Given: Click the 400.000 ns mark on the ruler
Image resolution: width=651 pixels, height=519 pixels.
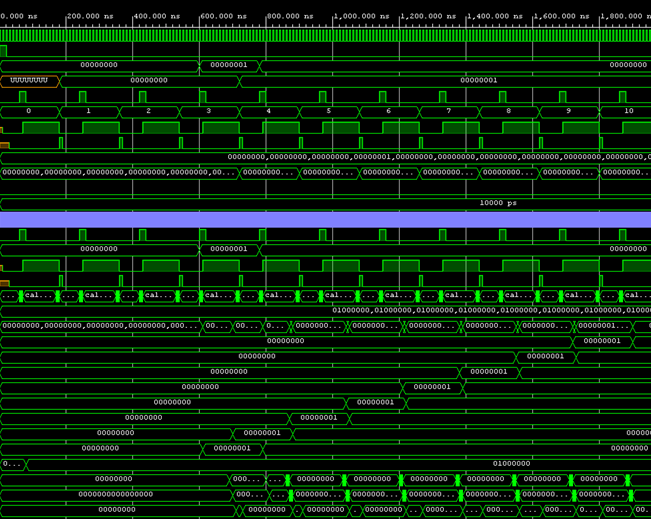Looking at the screenshot, I should tap(156, 17).
